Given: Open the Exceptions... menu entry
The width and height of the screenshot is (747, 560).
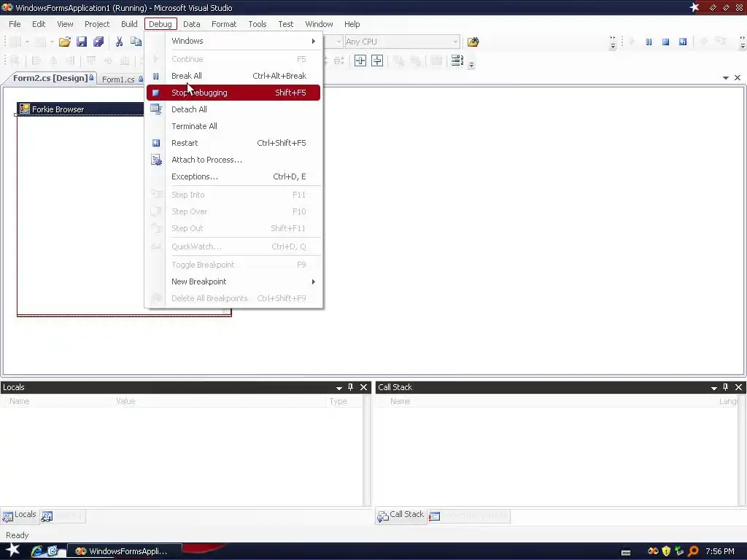Looking at the screenshot, I should [x=233, y=176].
